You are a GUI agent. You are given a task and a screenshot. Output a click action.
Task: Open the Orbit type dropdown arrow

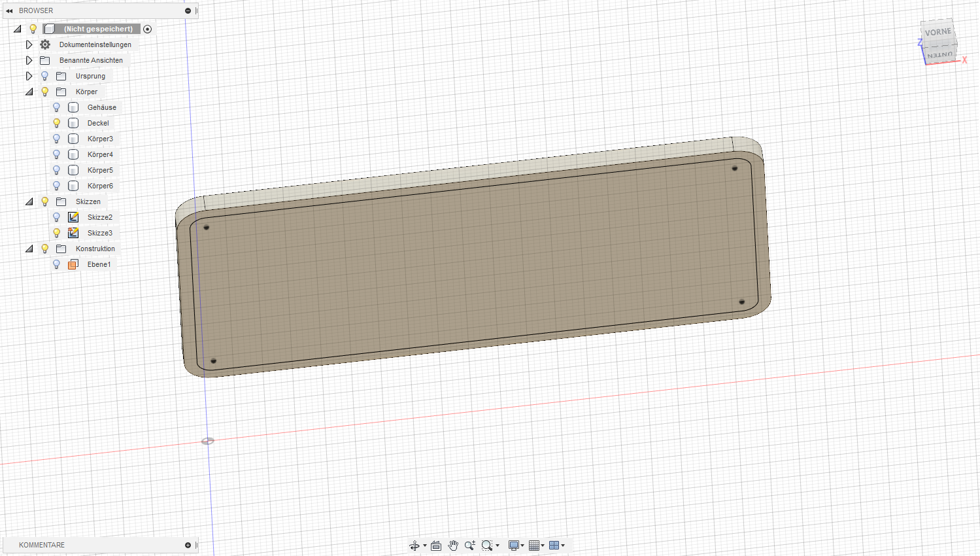425,546
